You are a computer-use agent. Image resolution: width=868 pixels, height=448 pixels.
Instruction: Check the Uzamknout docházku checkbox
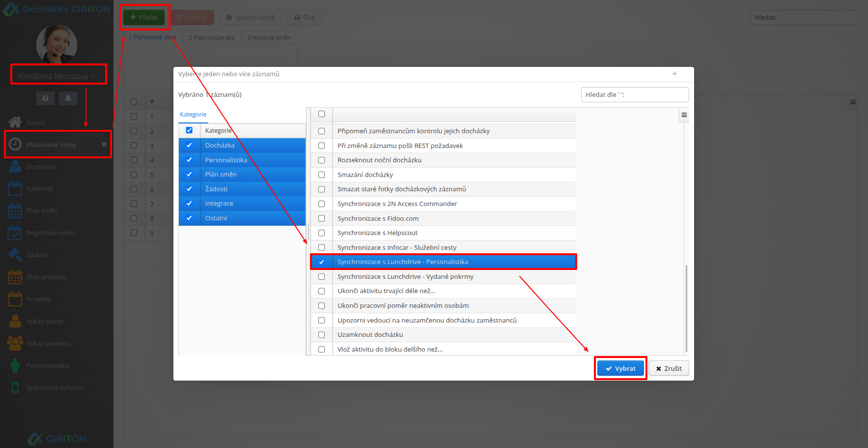pyautogui.click(x=322, y=334)
